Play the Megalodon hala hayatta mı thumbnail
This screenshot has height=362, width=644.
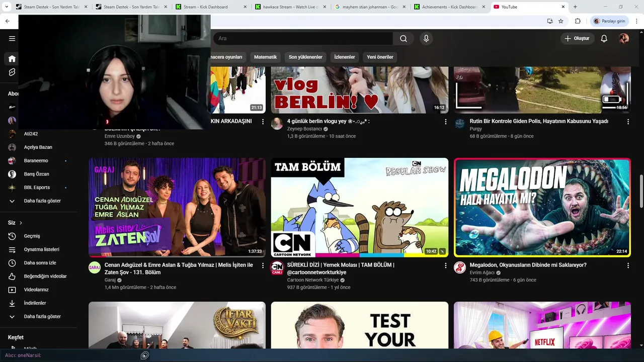click(x=542, y=208)
